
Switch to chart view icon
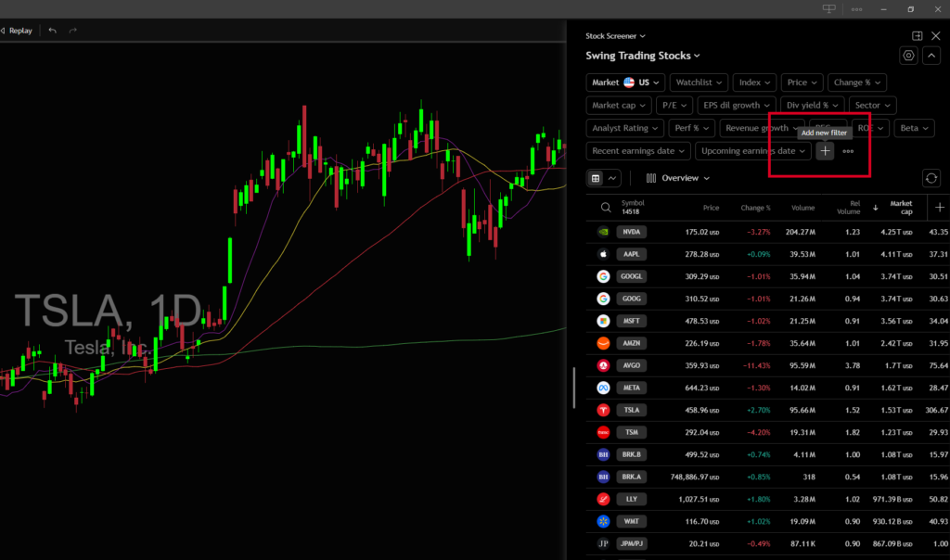coord(612,178)
